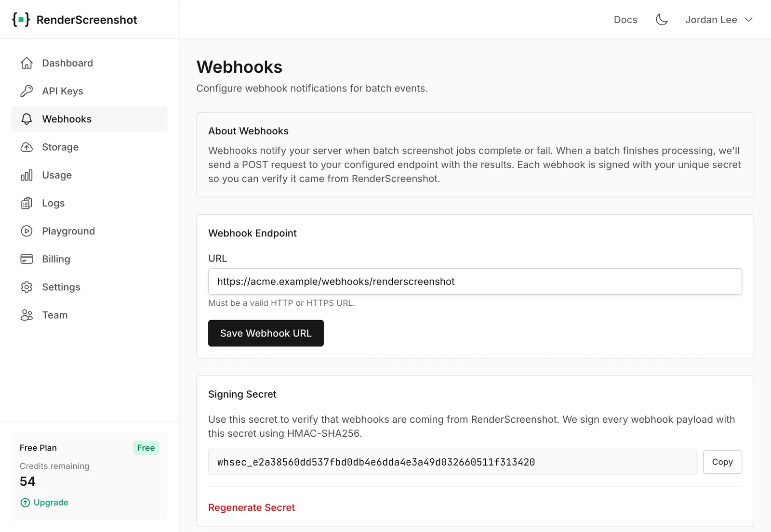Click the Upgrade plan link
The image size is (771, 532).
(x=44, y=503)
